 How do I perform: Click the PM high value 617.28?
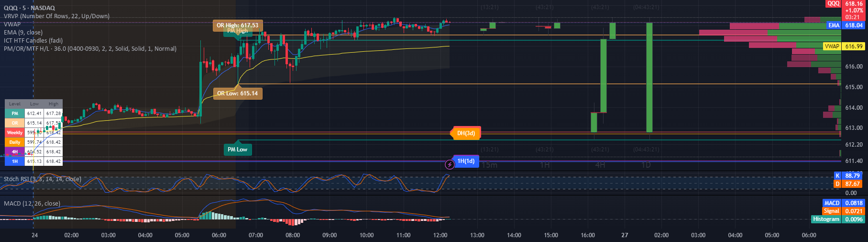click(54, 114)
